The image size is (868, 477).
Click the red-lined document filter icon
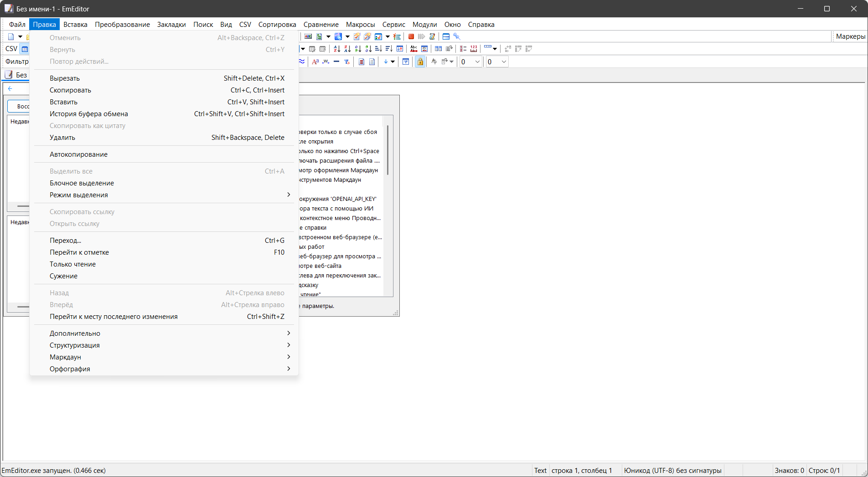[362, 62]
